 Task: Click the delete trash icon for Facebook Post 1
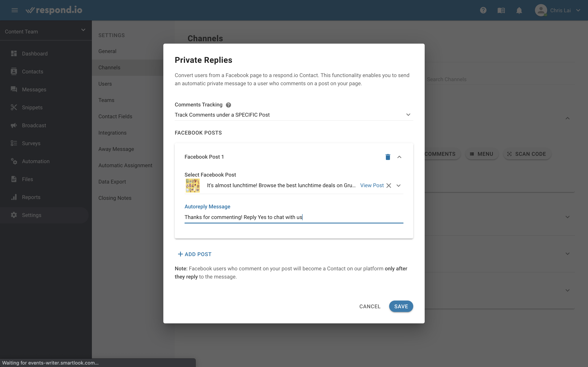click(x=388, y=156)
